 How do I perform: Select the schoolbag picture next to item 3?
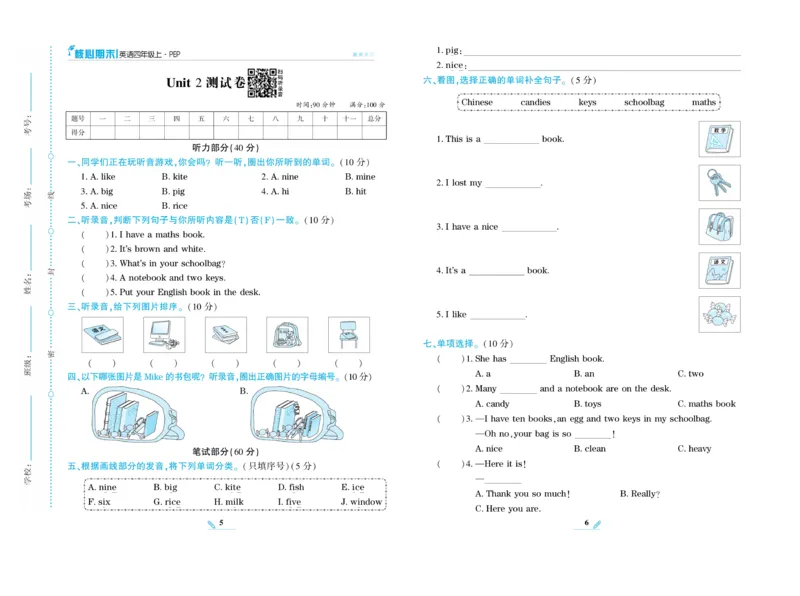click(718, 227)
